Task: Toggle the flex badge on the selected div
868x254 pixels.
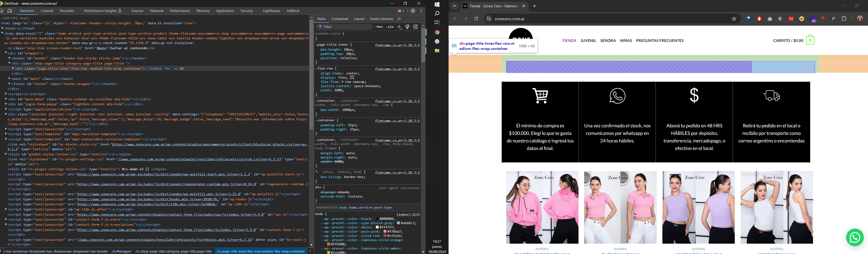Action: pyautogui.click(x=168, y=69)
